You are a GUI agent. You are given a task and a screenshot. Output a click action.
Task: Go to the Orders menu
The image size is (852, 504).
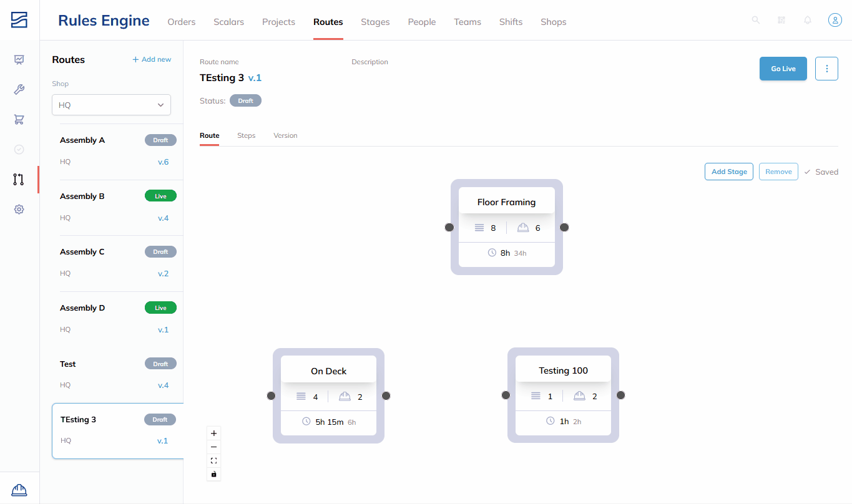pos(182,22)
